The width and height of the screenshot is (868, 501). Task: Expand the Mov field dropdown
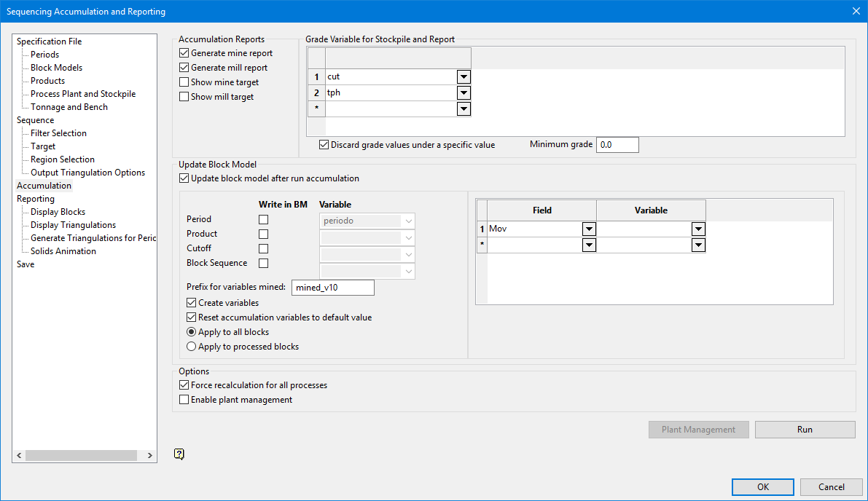[589, 229]
